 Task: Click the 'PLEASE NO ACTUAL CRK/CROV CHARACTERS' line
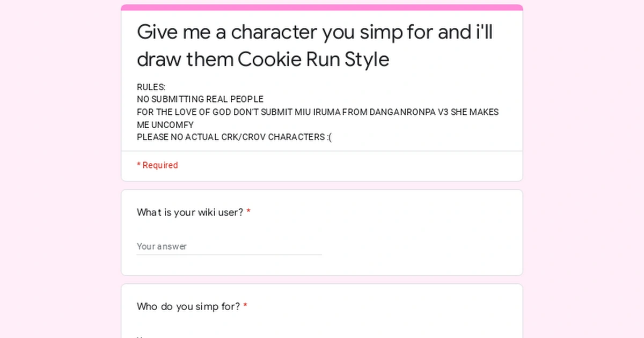pyautogui.click(x=234, y=137)
